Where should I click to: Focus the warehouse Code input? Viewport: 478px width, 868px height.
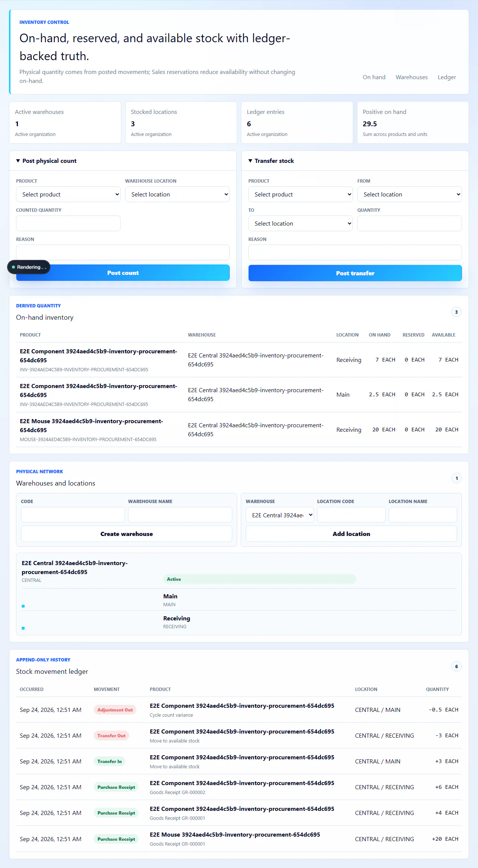pyautogui.click(x=73, y=515)
